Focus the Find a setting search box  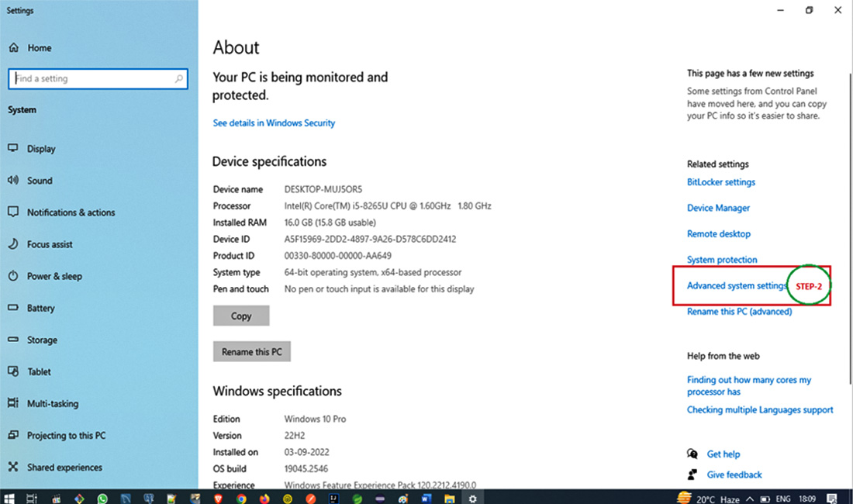[93, 79]
